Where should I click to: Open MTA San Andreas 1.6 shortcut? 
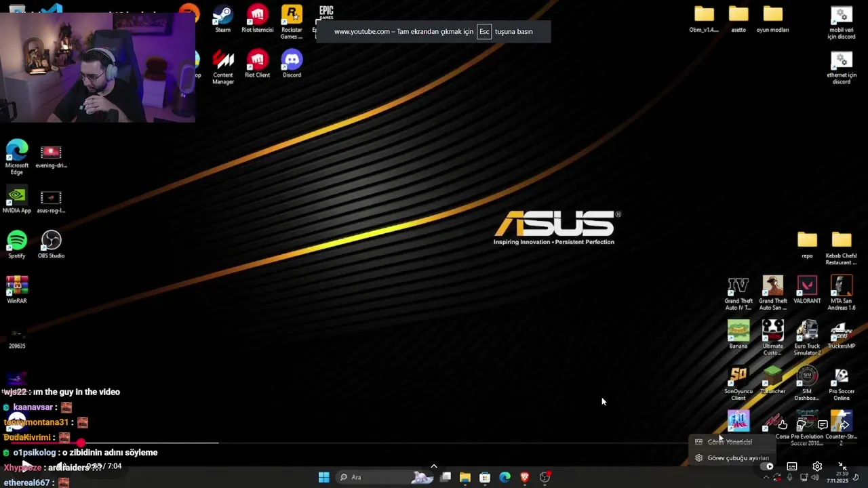842,293
